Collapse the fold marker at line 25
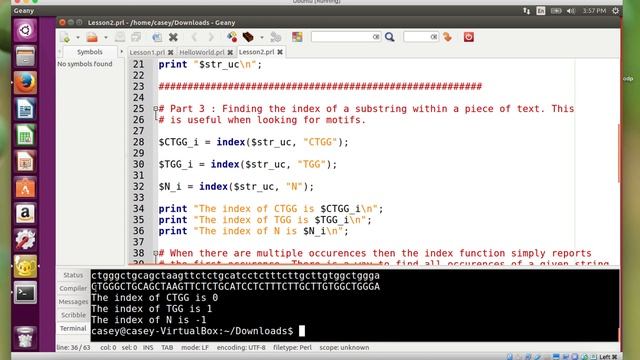 click(156, 109)
